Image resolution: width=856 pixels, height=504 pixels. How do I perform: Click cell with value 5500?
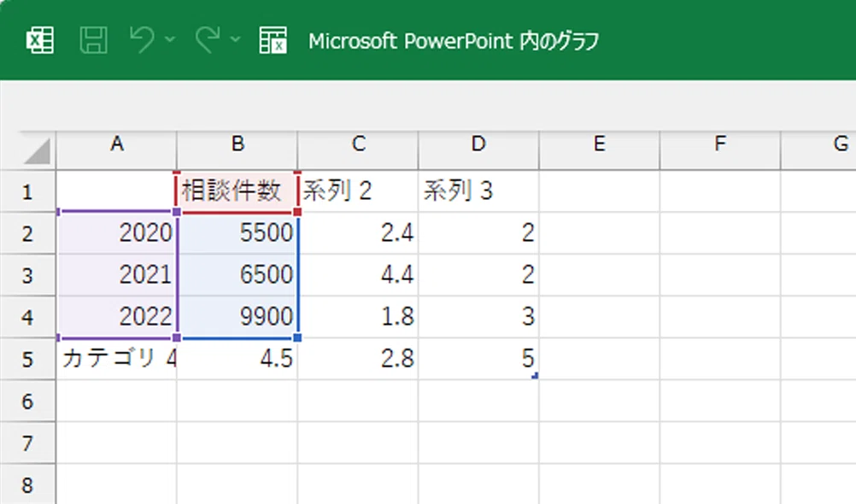click(237, 233)
